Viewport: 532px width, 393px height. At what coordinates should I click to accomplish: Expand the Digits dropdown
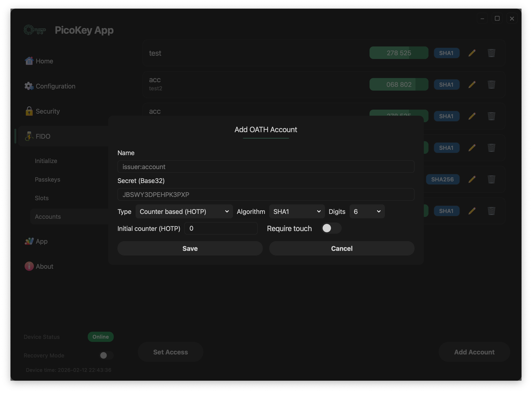point(367,212)
